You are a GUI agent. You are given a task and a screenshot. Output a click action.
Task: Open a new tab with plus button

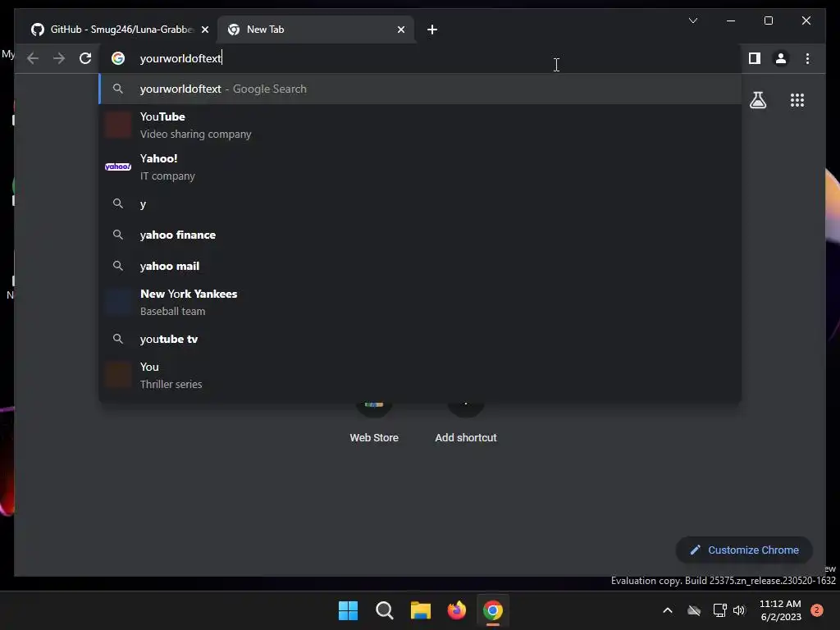(x=432, y=30)
